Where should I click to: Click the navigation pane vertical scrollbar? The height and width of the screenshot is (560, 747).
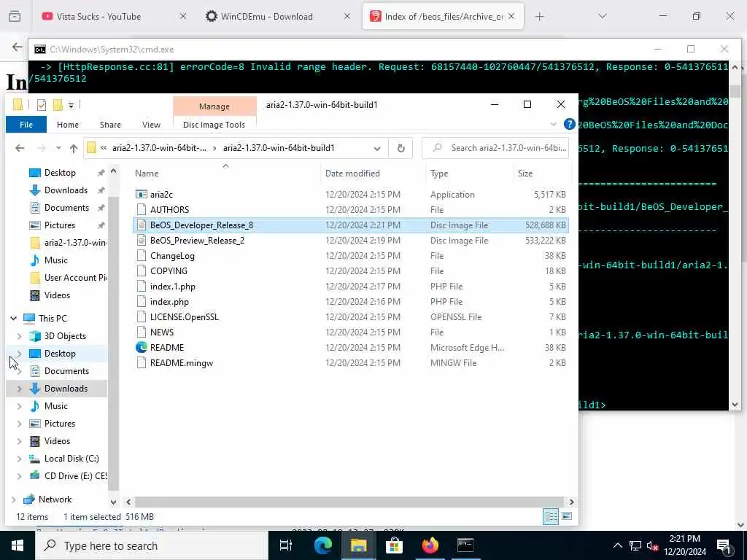(x=113, y=343)
